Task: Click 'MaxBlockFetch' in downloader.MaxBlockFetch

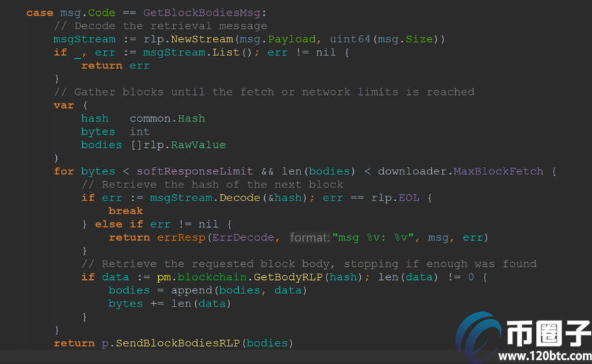Action: [498, 172]
